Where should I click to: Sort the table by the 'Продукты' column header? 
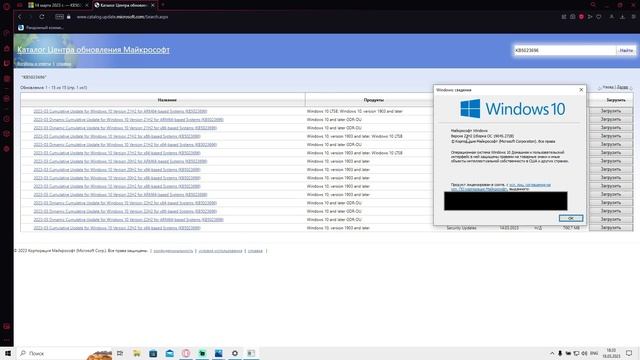coord(373,100)
